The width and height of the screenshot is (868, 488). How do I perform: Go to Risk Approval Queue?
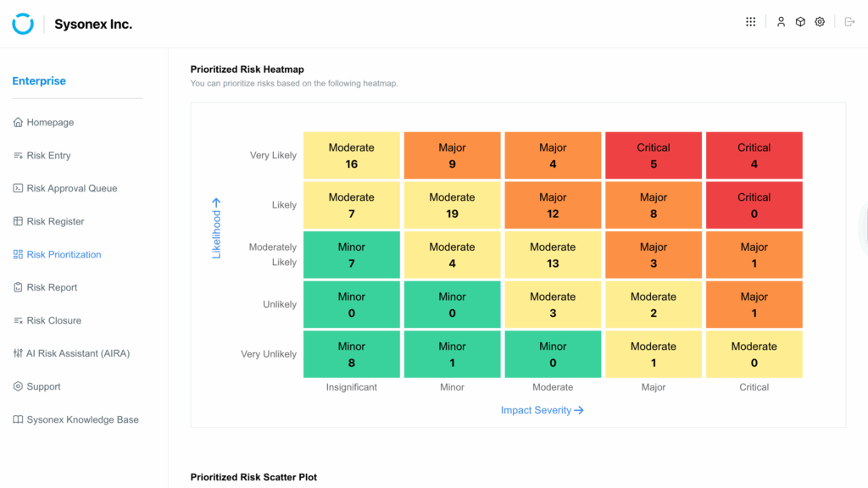[71, 188]
